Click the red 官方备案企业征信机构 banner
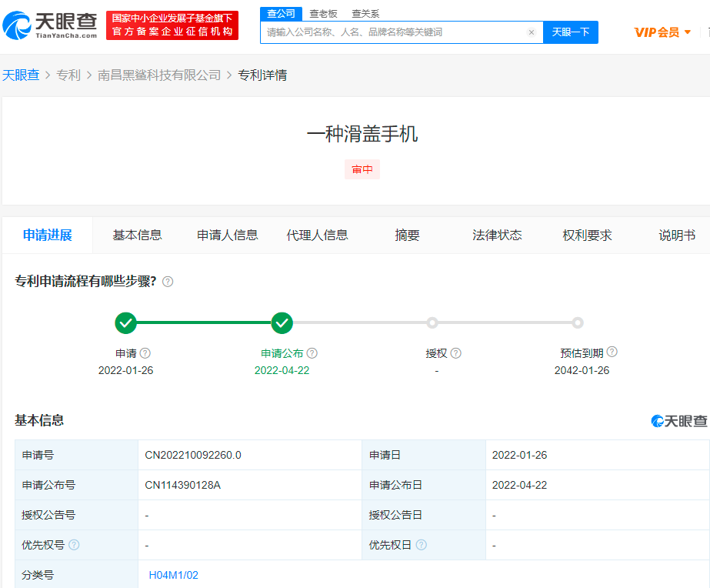Viewport: 710px width, 588px height. (x=172, y=25)
